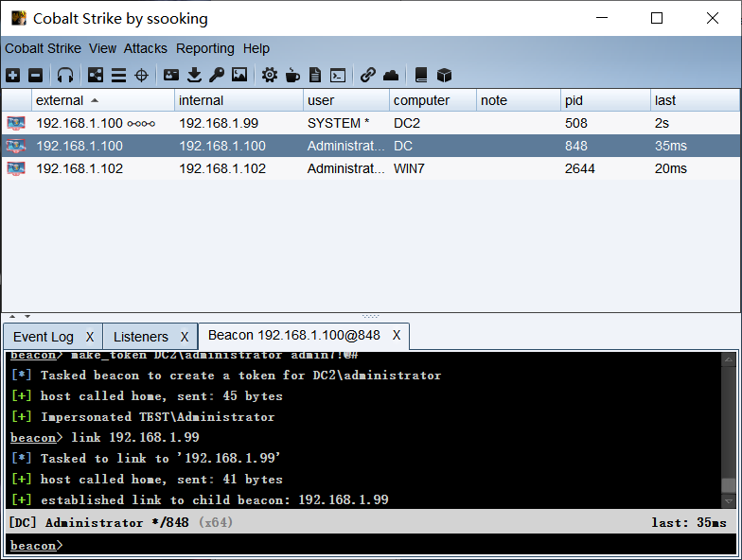The image size is (742, 560).
Task: Click the New Connection plus icon
Action: (x=13, y=75)
